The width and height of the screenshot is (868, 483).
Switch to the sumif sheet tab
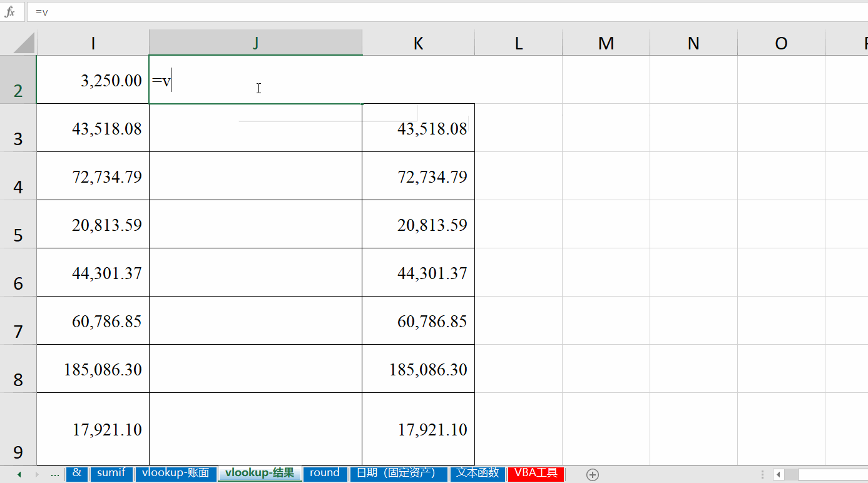(x=111, y=473)
